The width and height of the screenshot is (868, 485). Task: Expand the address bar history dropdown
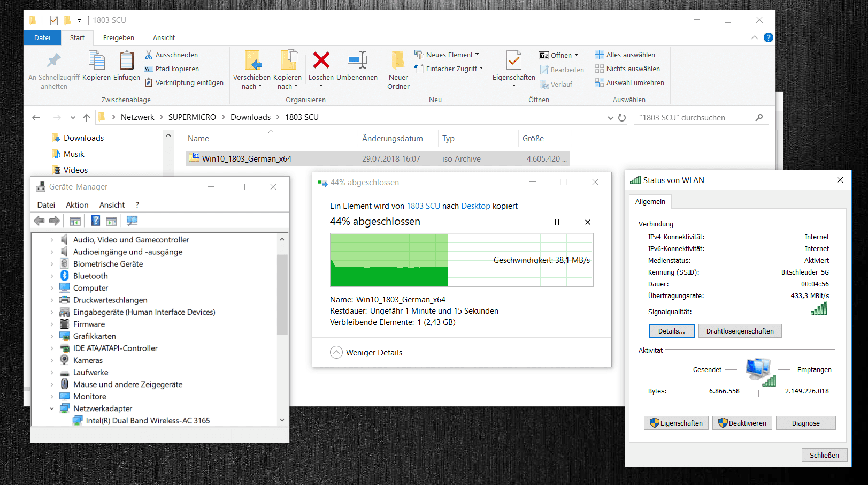pyautogui.click(x=611, y=118)
